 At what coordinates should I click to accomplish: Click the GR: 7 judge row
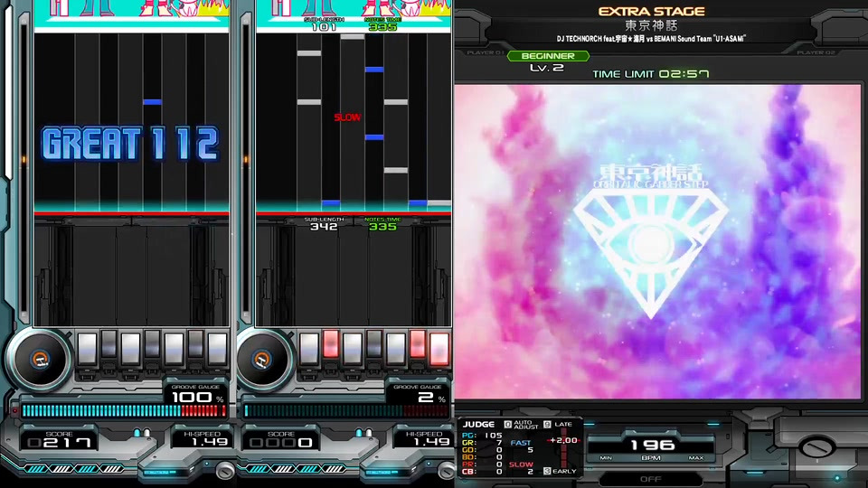pos(482,443)
